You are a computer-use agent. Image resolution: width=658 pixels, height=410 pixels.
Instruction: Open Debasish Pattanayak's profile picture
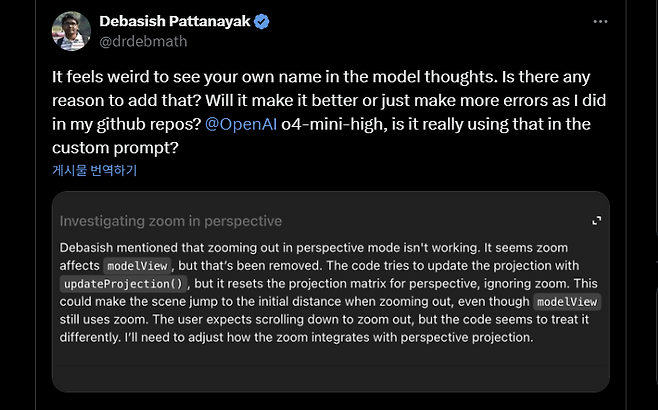(72, 32)
